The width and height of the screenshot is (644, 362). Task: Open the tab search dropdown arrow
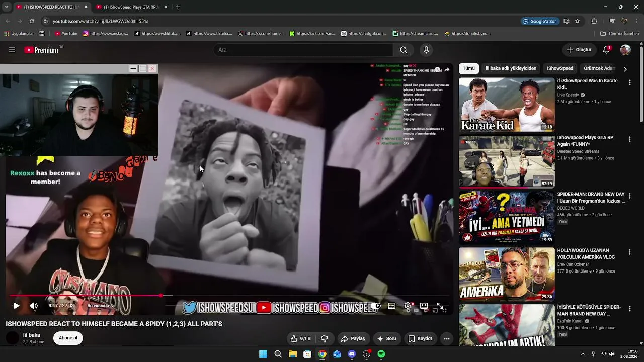6,7
